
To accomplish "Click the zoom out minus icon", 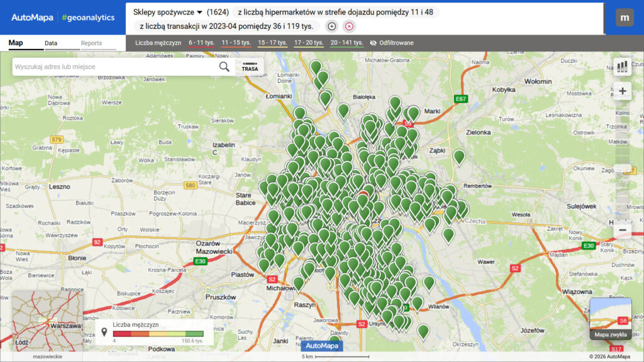I will [622, 229].
